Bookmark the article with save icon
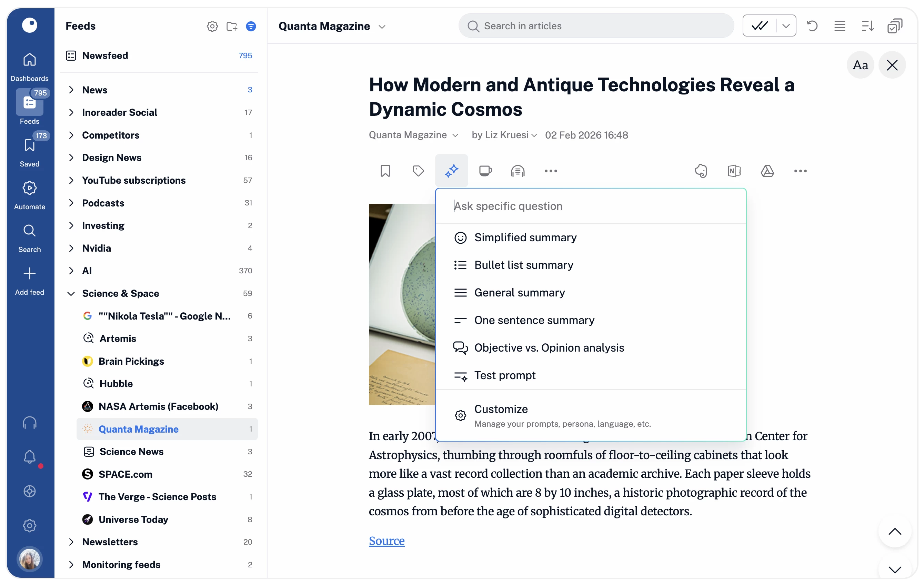 point(385,171)
